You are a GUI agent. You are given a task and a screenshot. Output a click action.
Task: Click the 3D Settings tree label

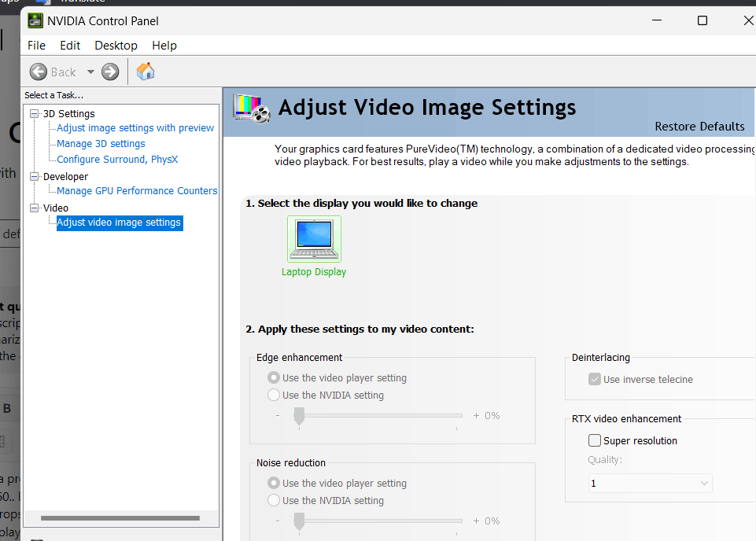click(69, 114)
